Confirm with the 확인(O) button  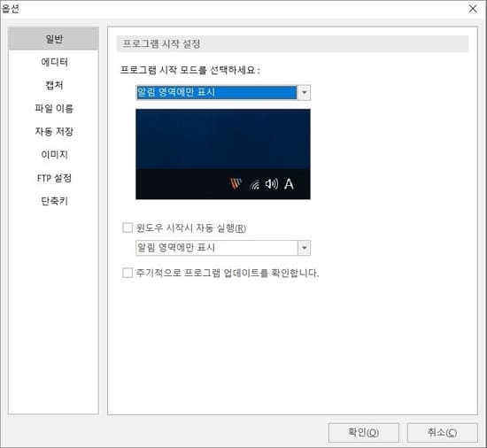[x=363, y=432]
